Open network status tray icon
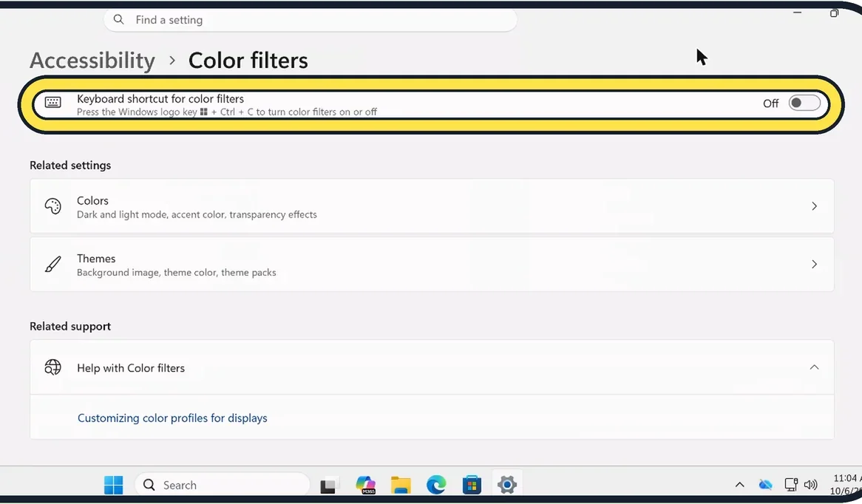 click(x=791, y=484)
